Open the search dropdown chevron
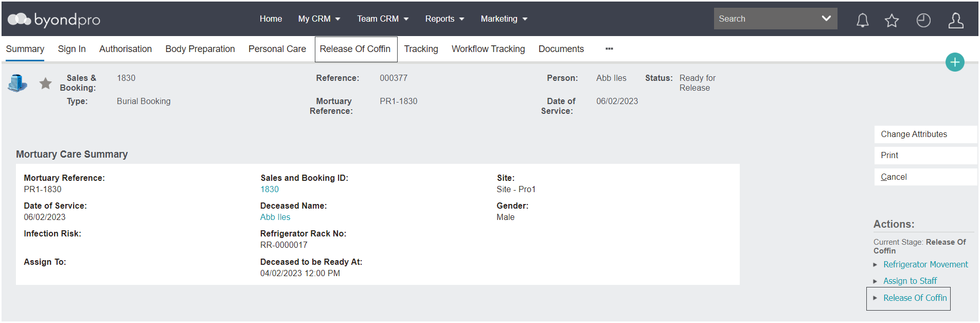980x323 pixels. [x=826, y=19]
